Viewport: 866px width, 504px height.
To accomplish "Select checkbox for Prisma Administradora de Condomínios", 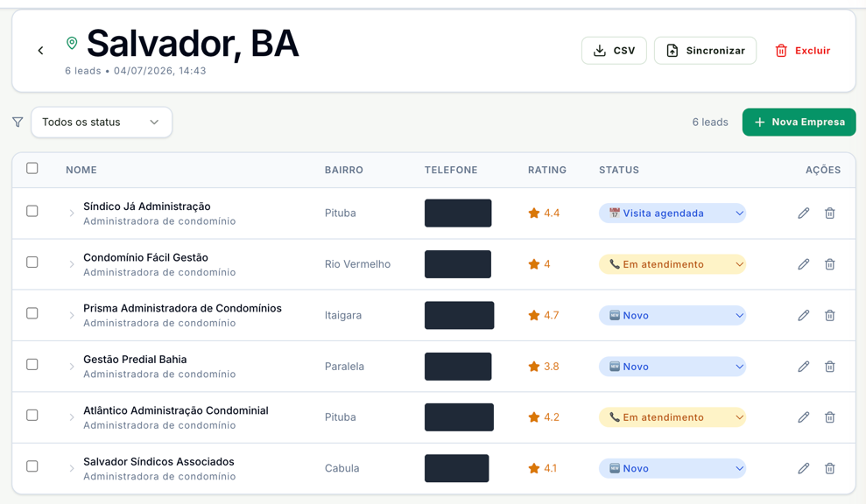I will (32, 313).
